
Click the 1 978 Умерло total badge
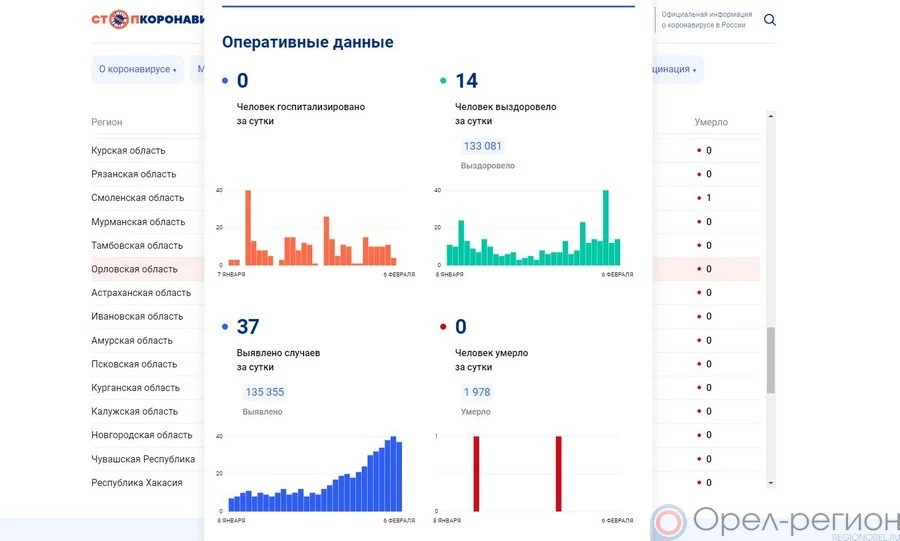(x=476, y=392)
